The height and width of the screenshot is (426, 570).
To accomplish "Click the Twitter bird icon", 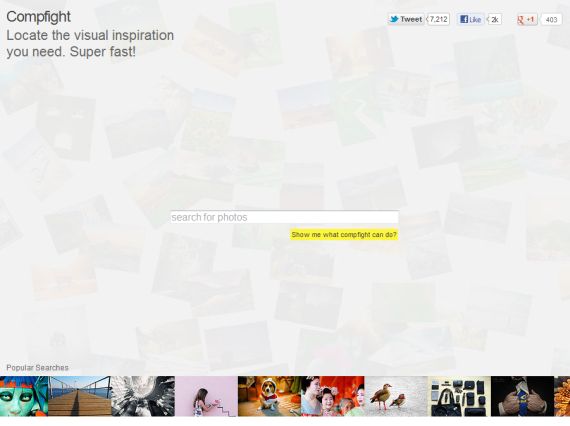I will (x=394, y=19).
